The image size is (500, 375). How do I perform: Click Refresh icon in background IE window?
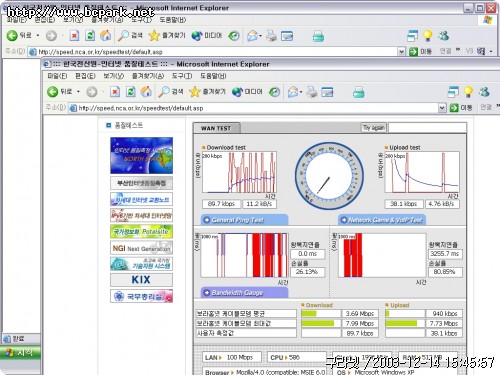(90, 35)
